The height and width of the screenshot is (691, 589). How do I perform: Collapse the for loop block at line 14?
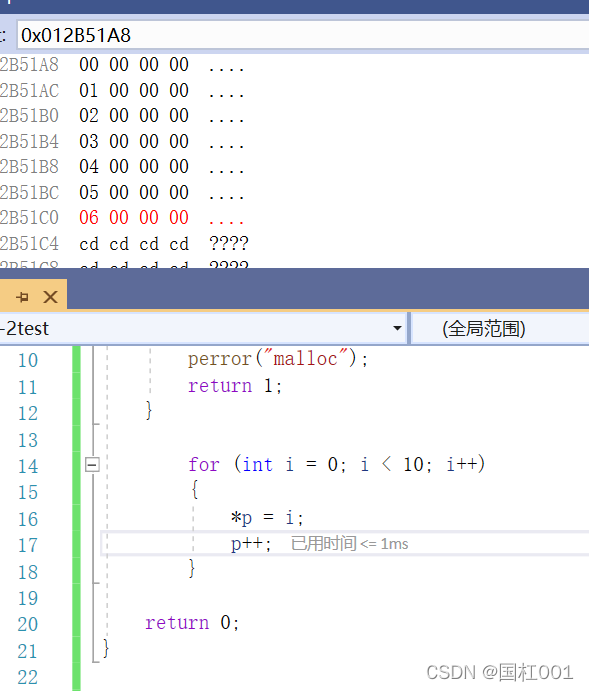[x=92, y=464]
